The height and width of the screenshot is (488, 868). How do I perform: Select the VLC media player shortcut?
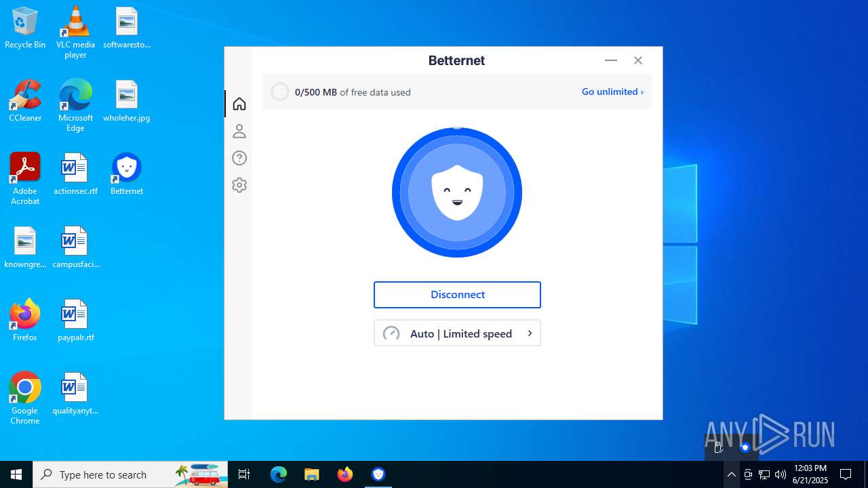[x=75, y=33]
